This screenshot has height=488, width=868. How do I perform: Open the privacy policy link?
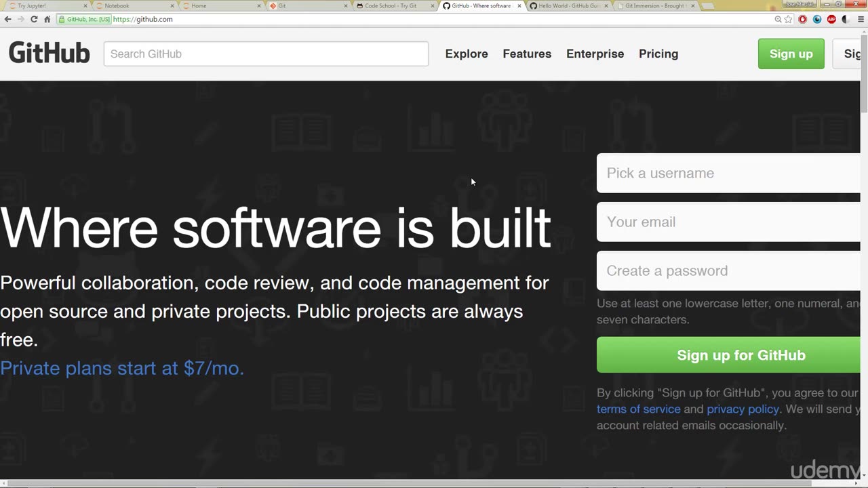743,409
